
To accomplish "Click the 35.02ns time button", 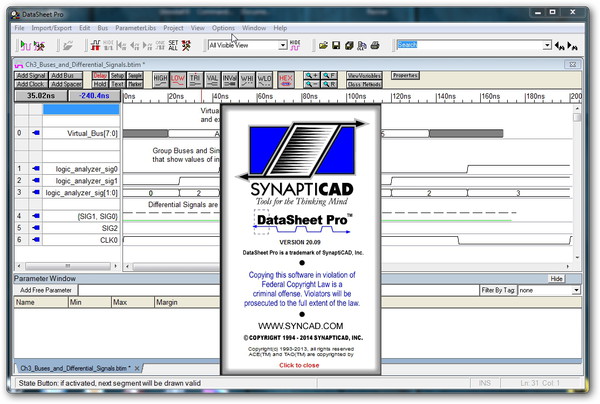I will [x=41, y=96].
